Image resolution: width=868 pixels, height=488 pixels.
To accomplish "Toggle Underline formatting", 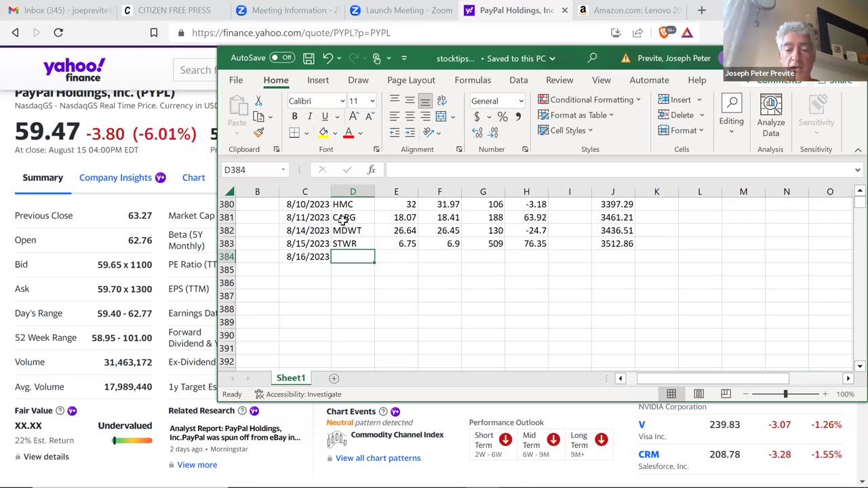I will click(325, 117).
